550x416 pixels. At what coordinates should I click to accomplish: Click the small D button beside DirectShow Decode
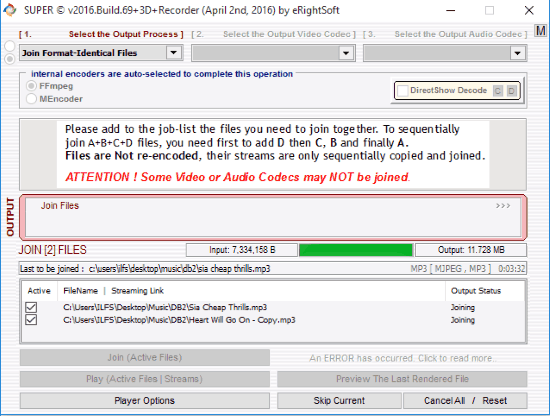(511, 91)
